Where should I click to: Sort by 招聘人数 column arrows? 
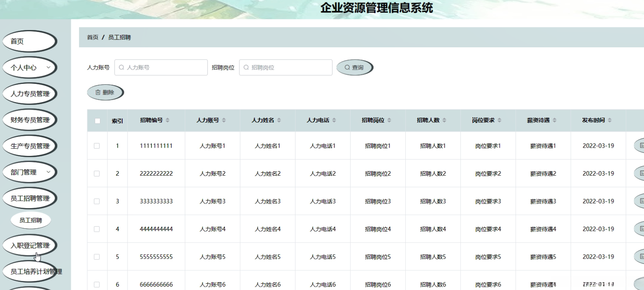pos(444,121)
